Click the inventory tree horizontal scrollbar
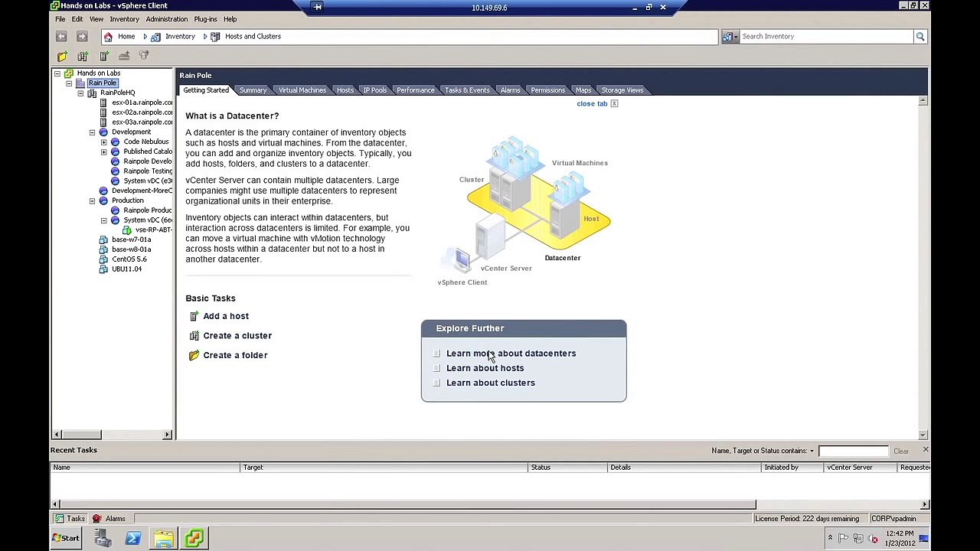Screen dimensions: 980x551 (112, 435)
